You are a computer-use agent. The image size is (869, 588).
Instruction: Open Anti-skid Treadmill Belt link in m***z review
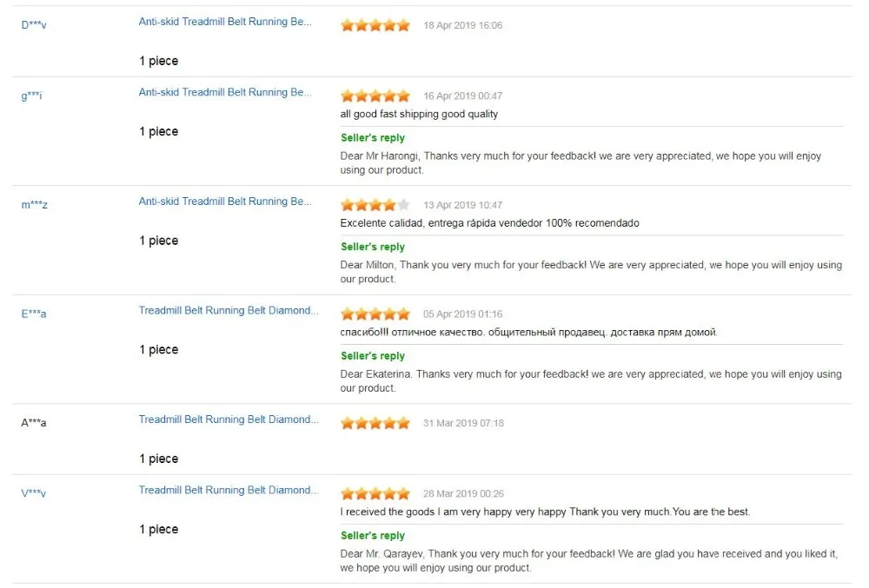point(225,201)
